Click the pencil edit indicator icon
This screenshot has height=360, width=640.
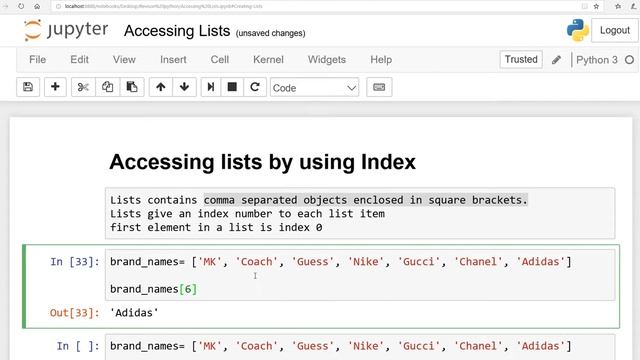[x=556, y=60]
